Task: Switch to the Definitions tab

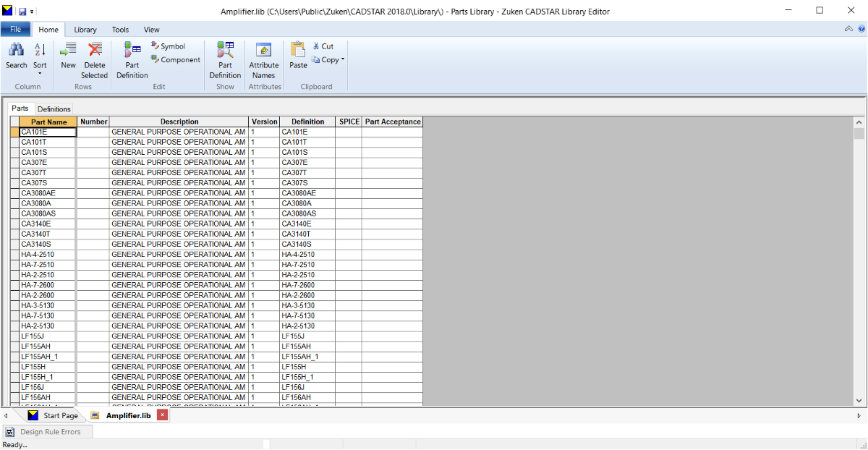Action: (54, 109)
